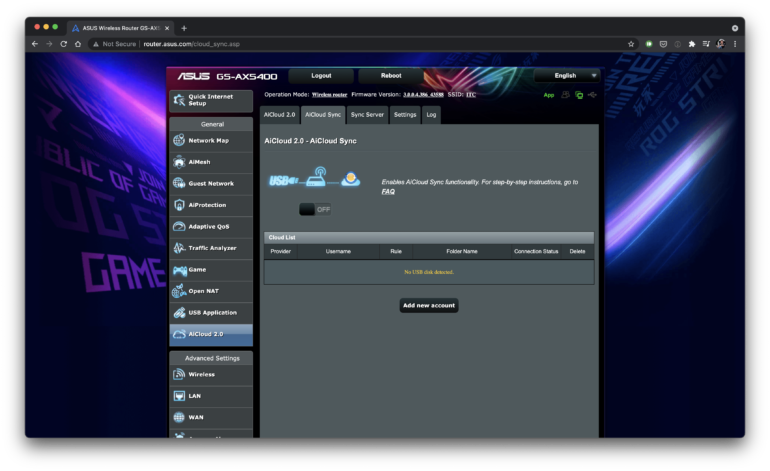Image resolution: width=770 pixels, height=471 pixels.
Task: Click the WAN globe icon
Action: [x=179, y=417]
